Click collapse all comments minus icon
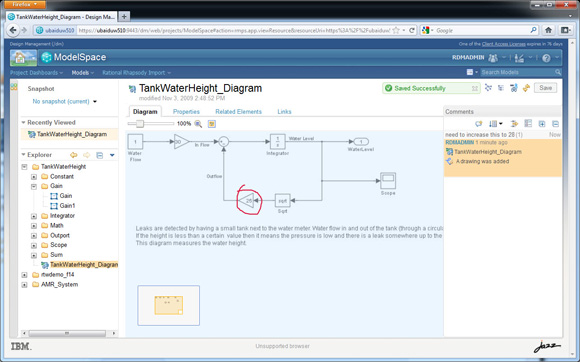Viewport: 580px width, 362px height. (x=555, y=124)
